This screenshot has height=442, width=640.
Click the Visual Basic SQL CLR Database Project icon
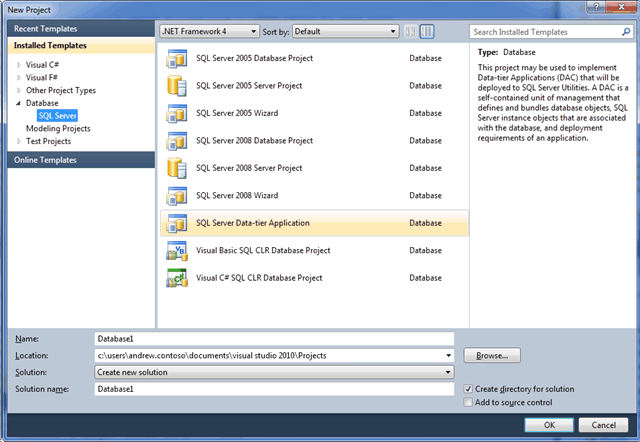click(x=177, y=251)
